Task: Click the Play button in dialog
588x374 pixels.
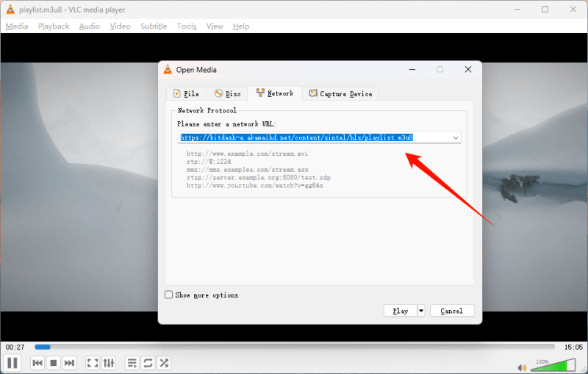Action: pos(400,311)
